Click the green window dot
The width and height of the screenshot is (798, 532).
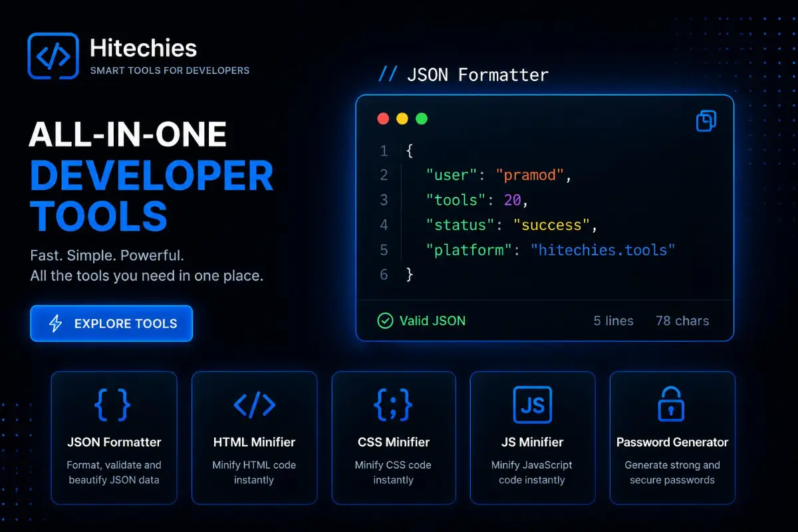click(422, 119)
